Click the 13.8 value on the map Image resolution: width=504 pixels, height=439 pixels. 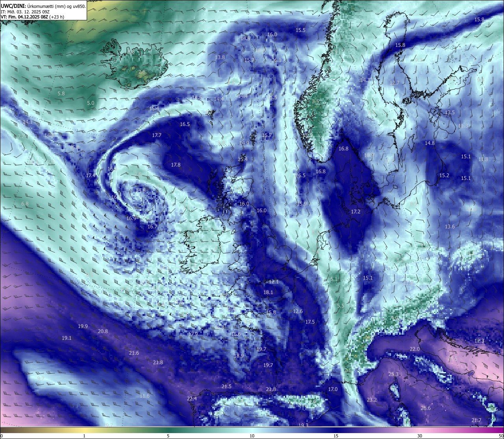pos(220,57)
